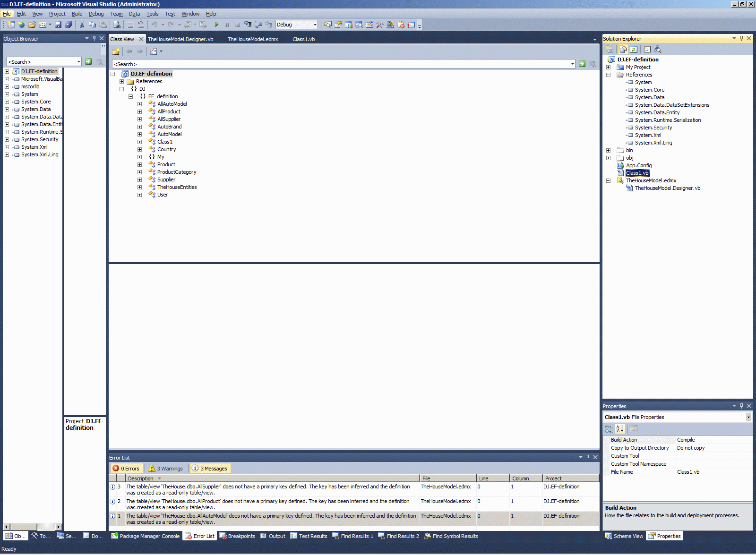Expand the TheHouseEntities class node
Viewport: 756px width, 555px height.
pos(139,187)
